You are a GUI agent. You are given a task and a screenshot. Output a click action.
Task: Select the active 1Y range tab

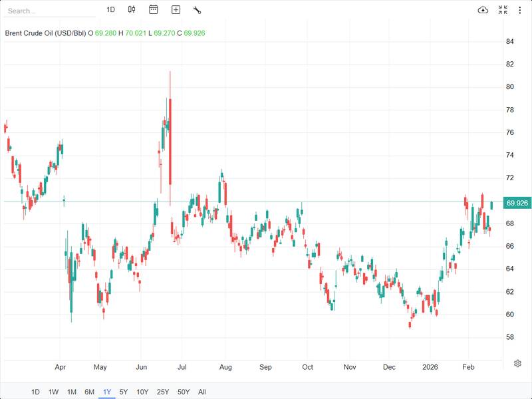pos(106,392)
